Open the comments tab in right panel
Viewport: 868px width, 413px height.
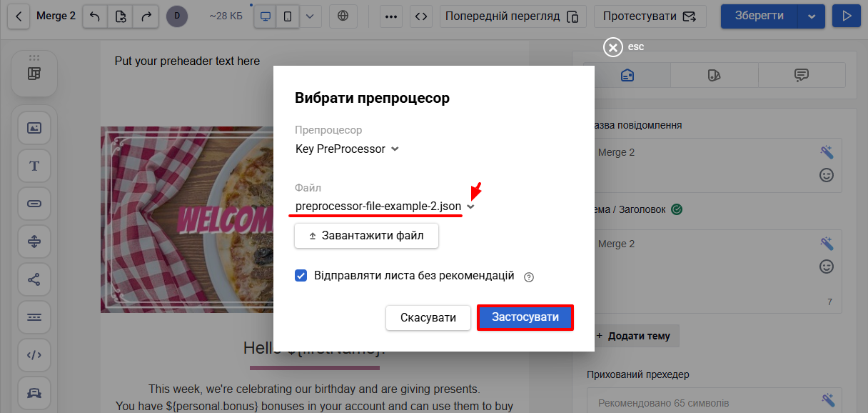click(802, 75)
